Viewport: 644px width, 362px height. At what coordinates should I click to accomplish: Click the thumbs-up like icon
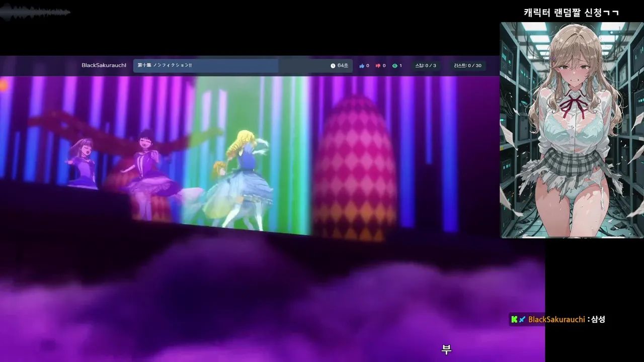361,66
